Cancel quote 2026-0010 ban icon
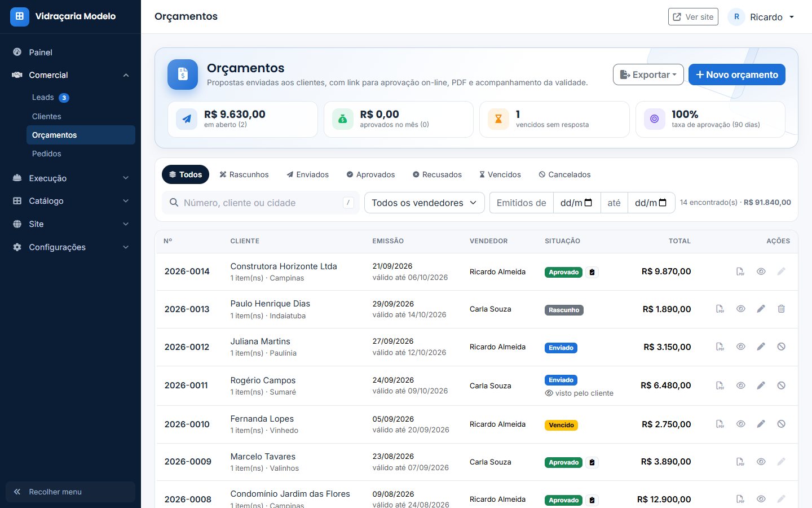 click(782, 424)
